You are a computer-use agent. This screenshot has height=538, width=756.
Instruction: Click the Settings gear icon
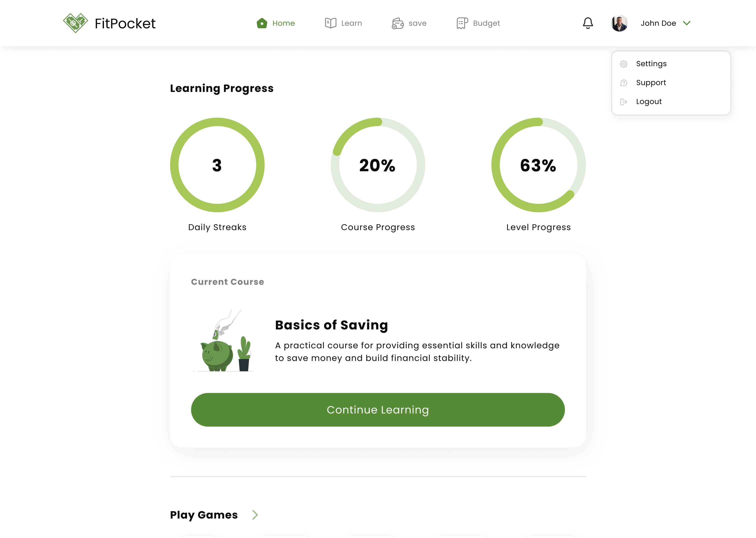(623, 64)
